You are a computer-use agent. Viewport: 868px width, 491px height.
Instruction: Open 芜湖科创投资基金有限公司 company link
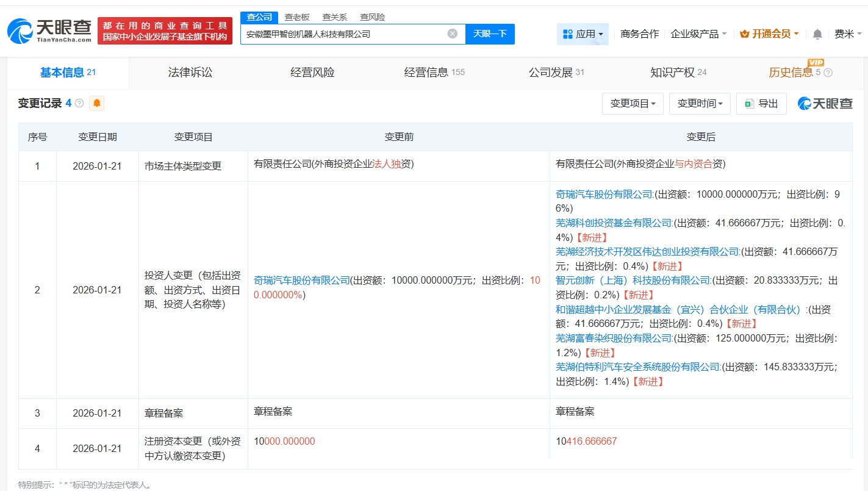pyautogui.click(x=614, y=223)
